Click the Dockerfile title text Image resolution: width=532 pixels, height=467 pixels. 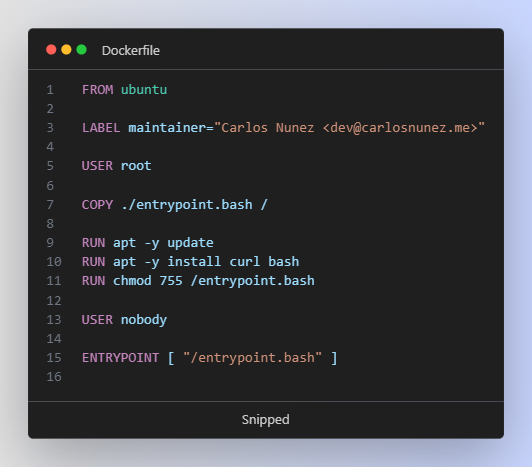point(131,51)
